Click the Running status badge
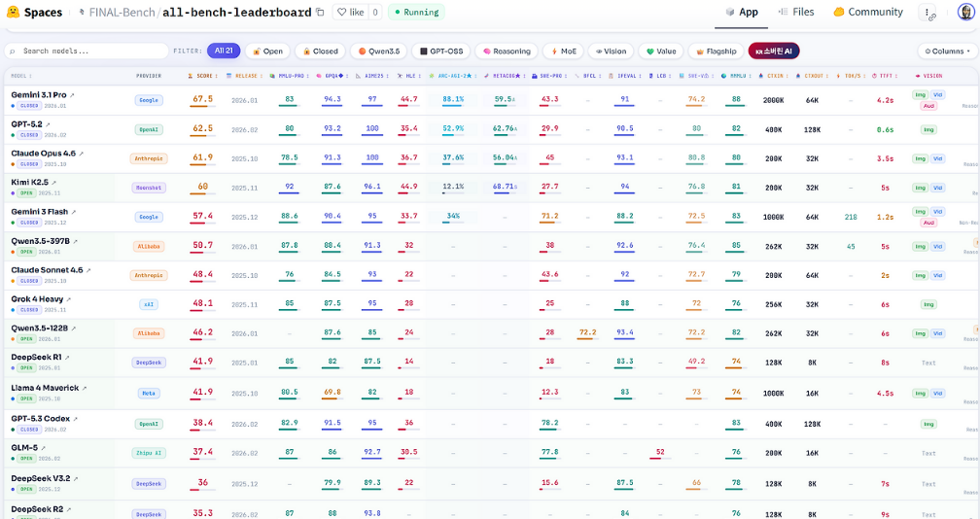The image size is (980, 519). (x=416, y=12)
